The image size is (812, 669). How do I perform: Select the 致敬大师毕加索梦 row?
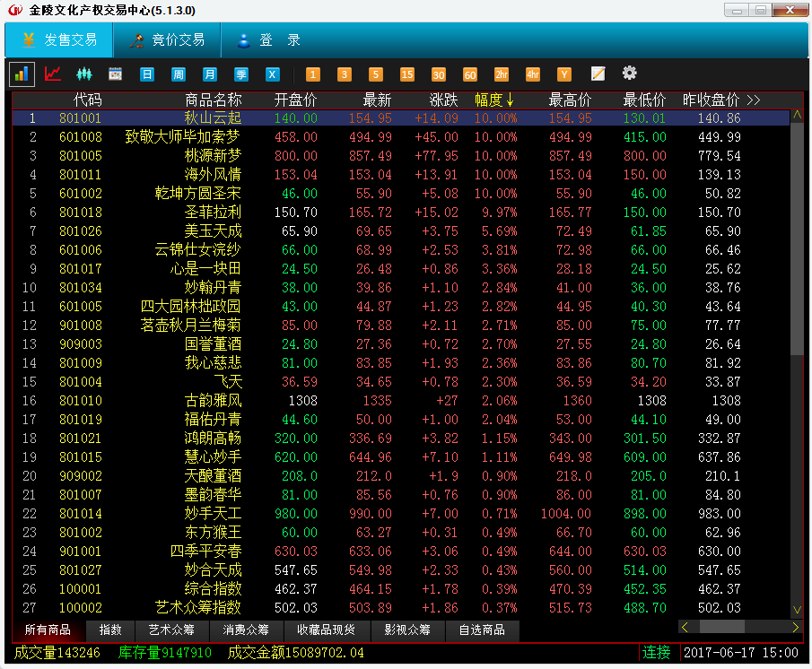click(x=401, y=137)
